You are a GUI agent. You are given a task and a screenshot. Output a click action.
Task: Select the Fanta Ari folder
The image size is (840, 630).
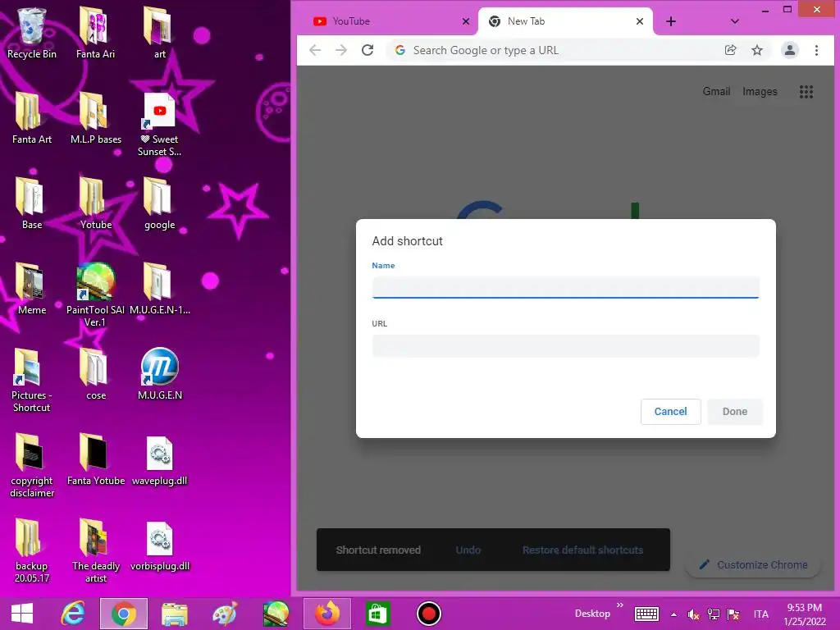click(95, 33)
